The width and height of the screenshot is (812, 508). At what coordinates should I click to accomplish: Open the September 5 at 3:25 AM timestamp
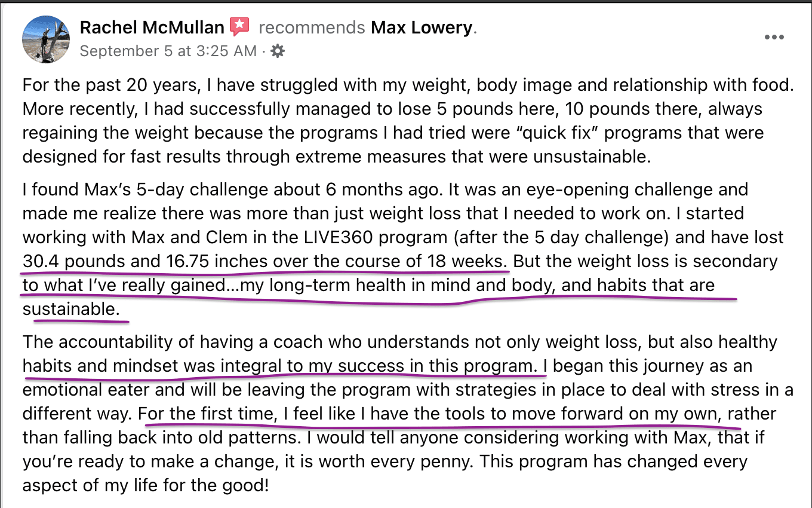(x=168, y=51)
